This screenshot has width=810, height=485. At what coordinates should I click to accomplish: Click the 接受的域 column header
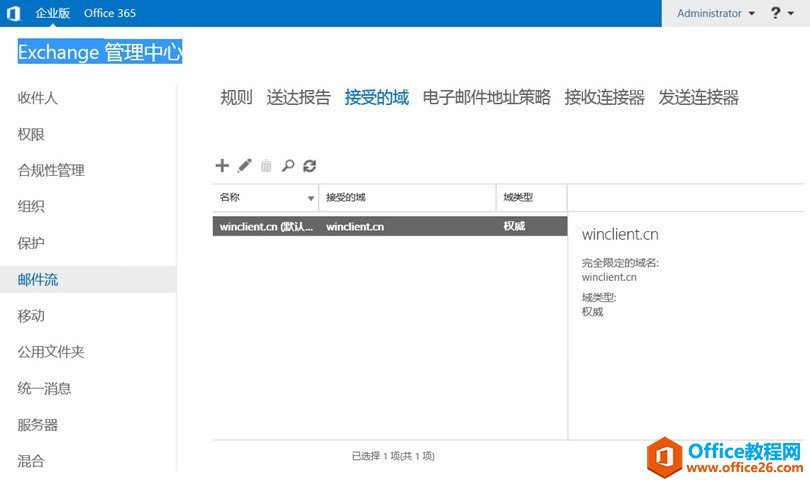(408, 197)
